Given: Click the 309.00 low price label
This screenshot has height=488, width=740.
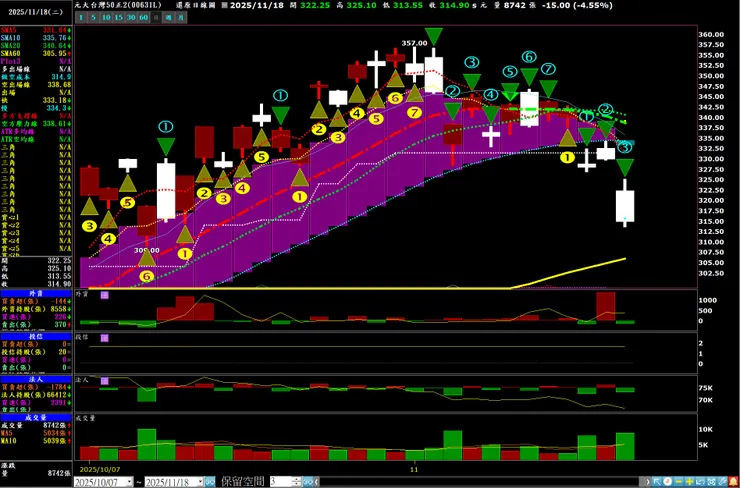Looking at the screenshot, I should [147, 250].
